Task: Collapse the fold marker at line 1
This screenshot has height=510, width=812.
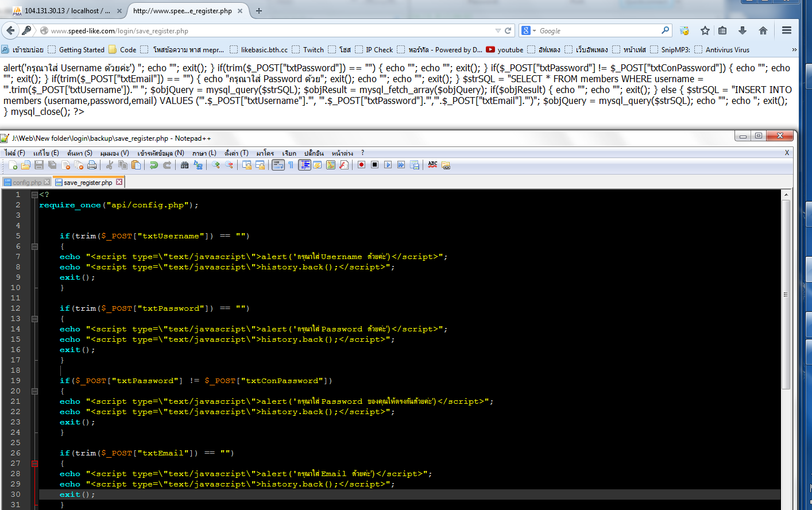Action: (34, 195)
